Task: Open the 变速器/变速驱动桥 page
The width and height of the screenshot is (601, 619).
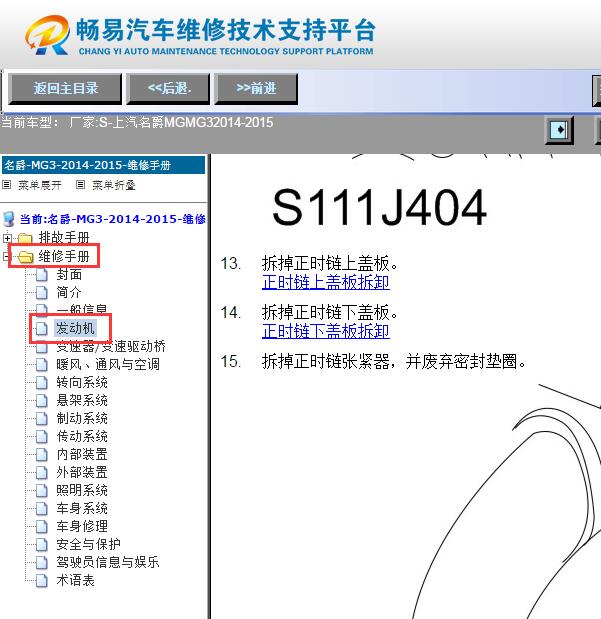Action: click(x=111, y=347)
